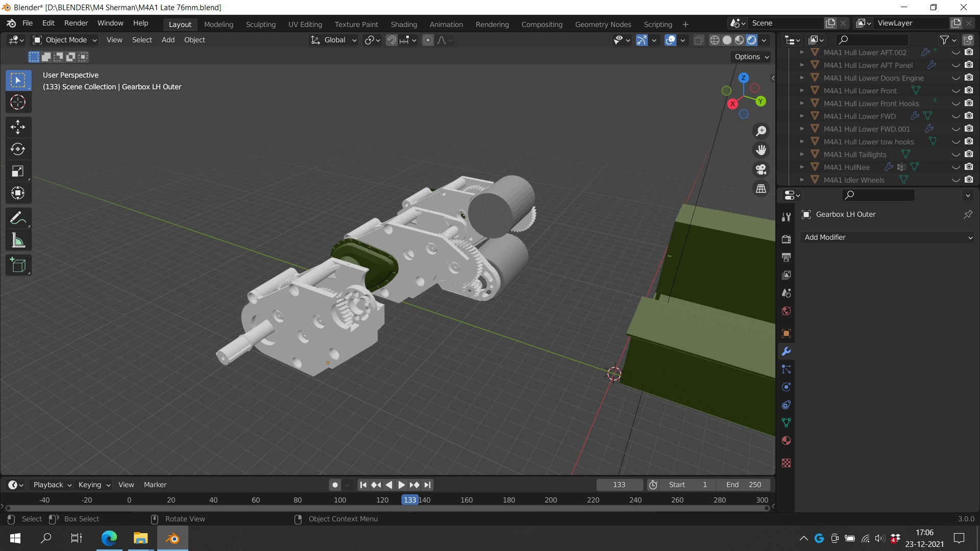Click the Options button in viewport

click(x=751, y=57)
